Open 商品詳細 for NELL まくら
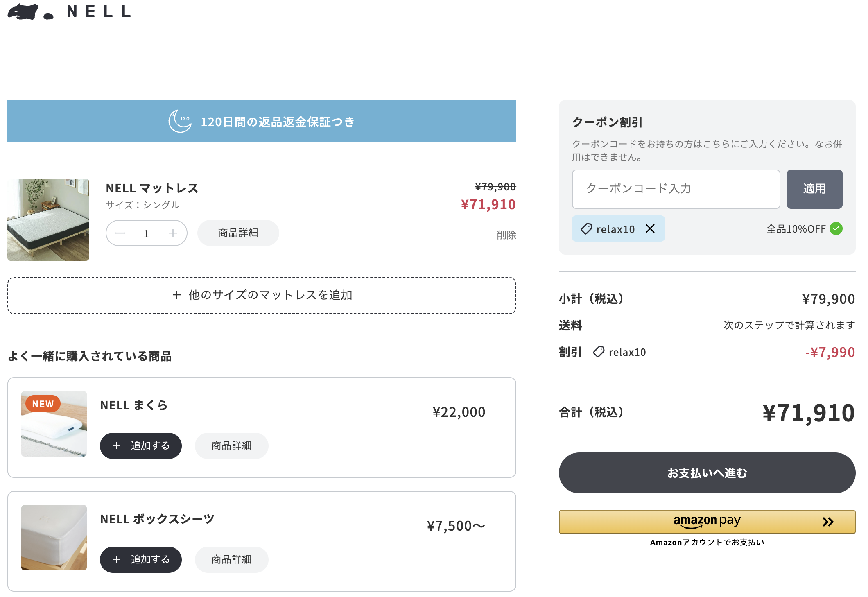Image resolution: width=868 pixels, height=597 pixels. [232, 445]
